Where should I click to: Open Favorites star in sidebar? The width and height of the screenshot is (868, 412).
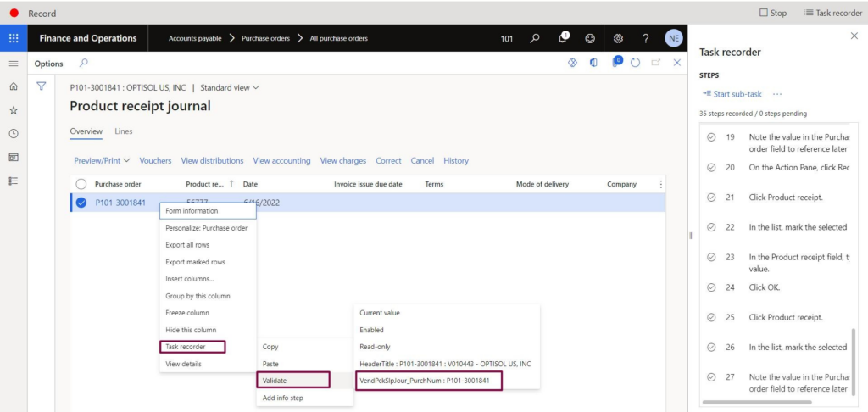tap(14, 110)
